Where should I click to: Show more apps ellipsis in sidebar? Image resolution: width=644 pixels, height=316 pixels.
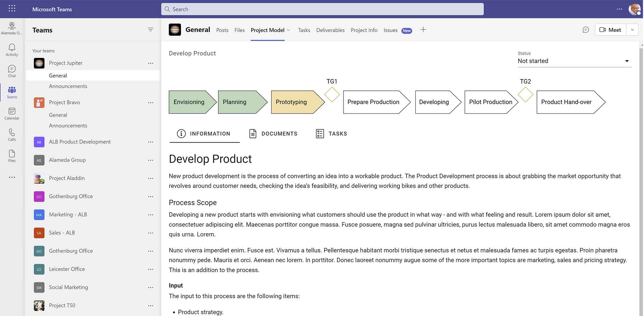[12, 177]
